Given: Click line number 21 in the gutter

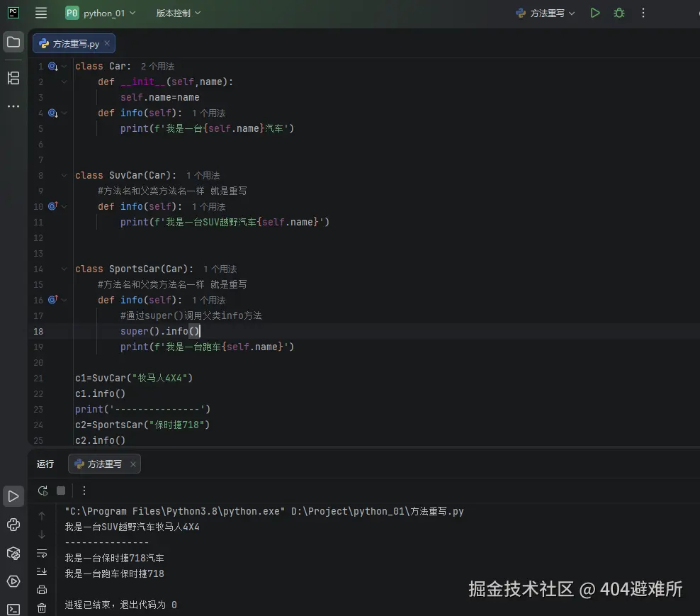Looking at the screenshot, I should (x=38, y=378).
